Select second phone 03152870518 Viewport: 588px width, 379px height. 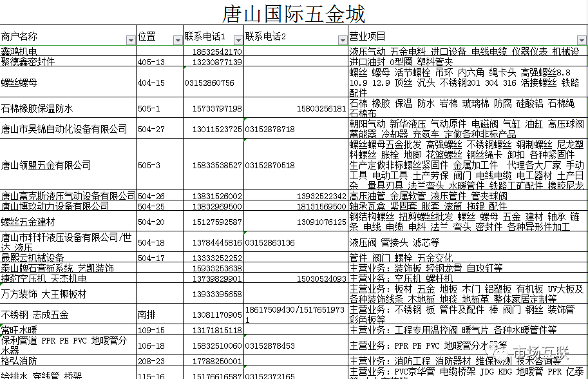[x=296, y=165]
